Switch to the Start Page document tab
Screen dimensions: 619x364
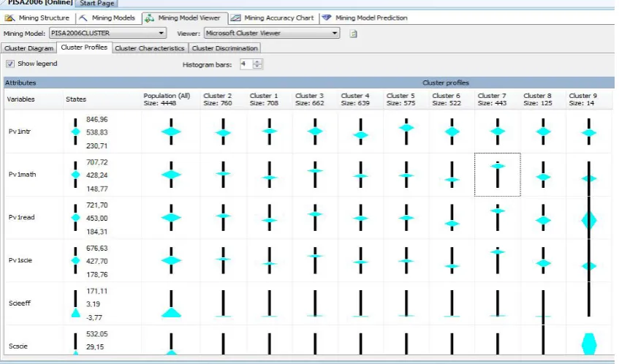click(x=96, y=3)
